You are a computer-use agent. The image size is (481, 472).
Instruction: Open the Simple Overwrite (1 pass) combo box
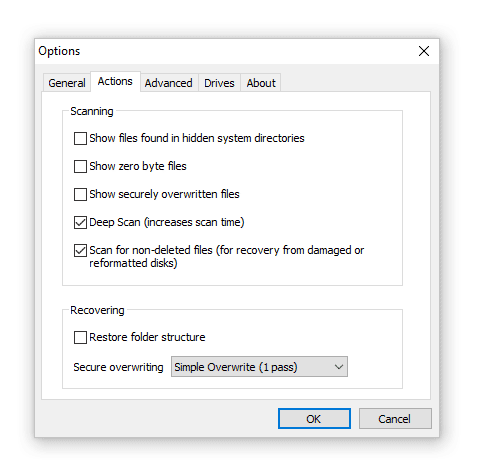point(259,367)
